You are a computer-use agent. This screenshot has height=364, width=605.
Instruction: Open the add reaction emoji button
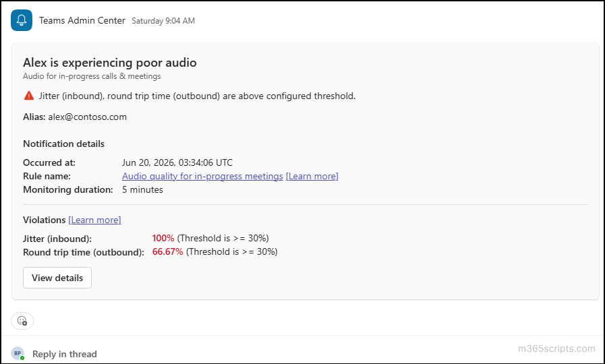click(22, 321)
